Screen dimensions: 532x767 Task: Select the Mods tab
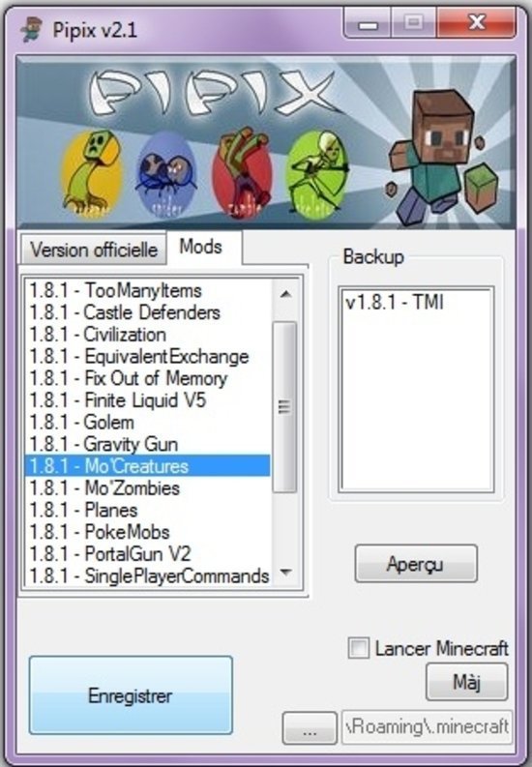(x=203, y=247)
